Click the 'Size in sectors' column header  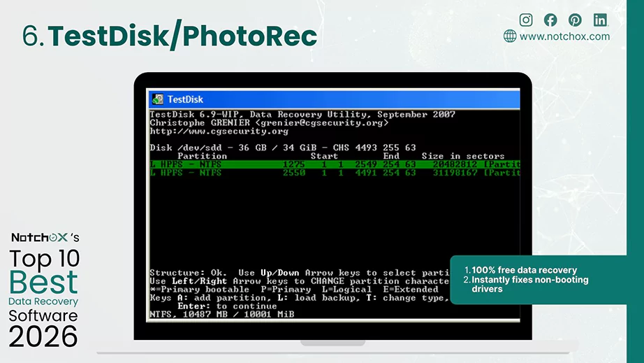[463, 156]
